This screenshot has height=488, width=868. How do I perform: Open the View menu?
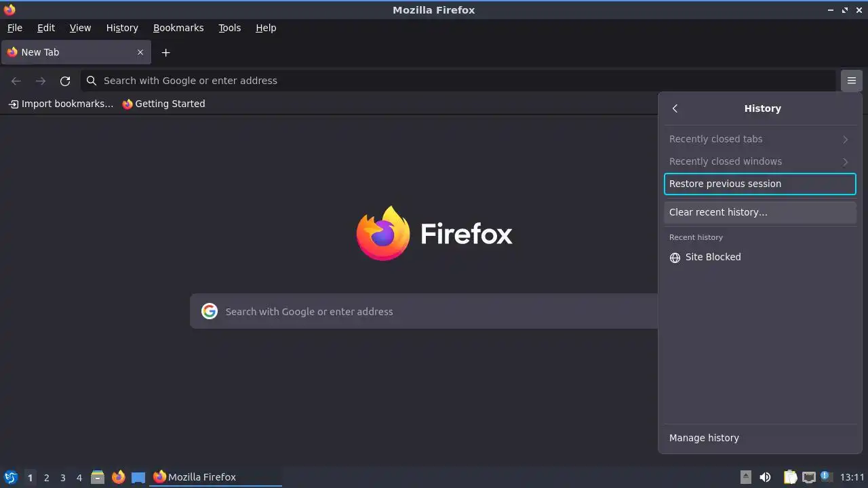(80, 28)
